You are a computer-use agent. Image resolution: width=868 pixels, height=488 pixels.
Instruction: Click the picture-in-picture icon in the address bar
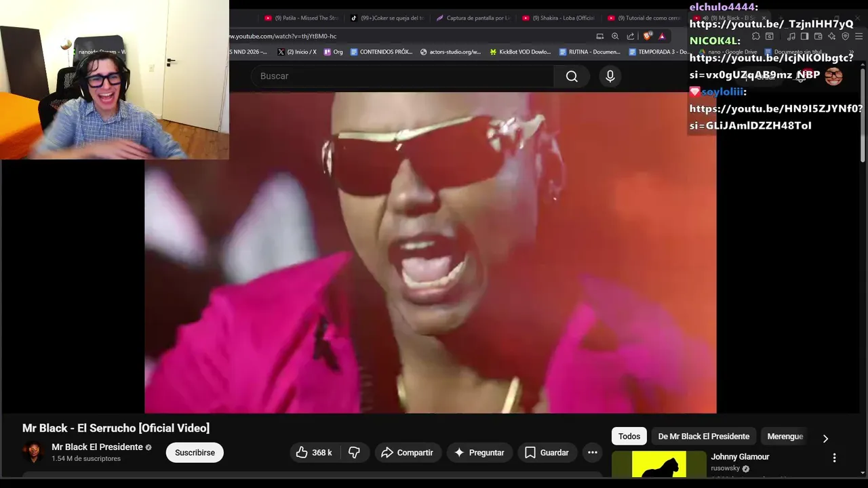599,36
